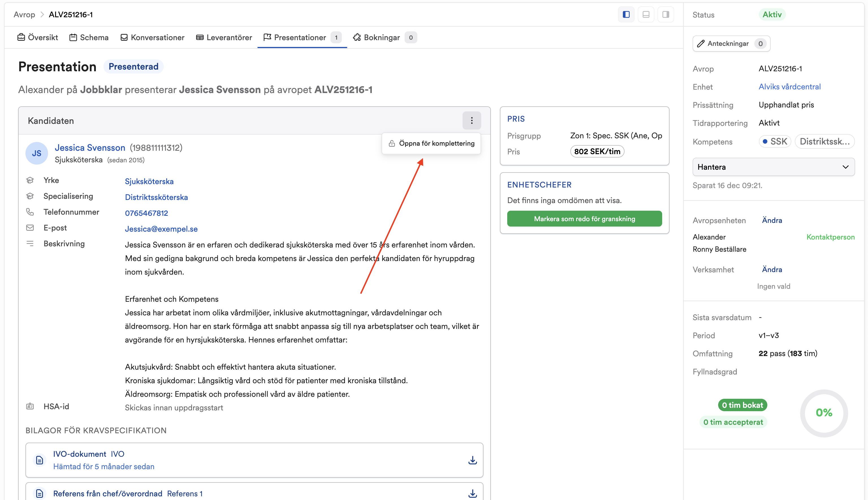Switch to the Schema tab
Image resolution: width=868 pixels, height=500 pixels.
pyautogui.click(x=89, y=37)
